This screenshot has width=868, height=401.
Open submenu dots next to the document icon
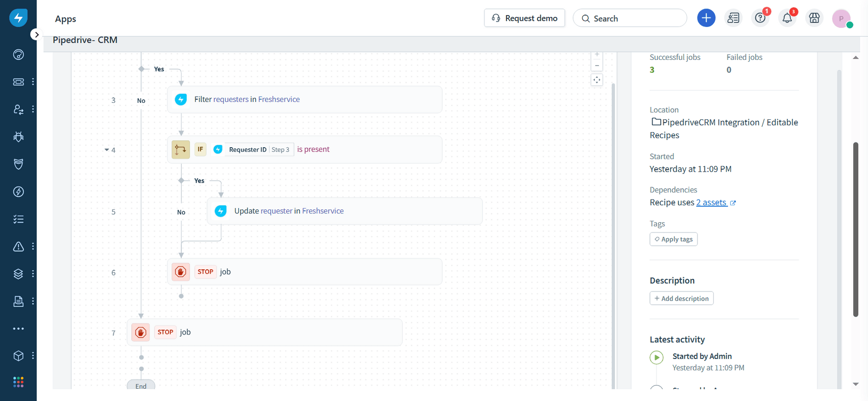[33, 301]
